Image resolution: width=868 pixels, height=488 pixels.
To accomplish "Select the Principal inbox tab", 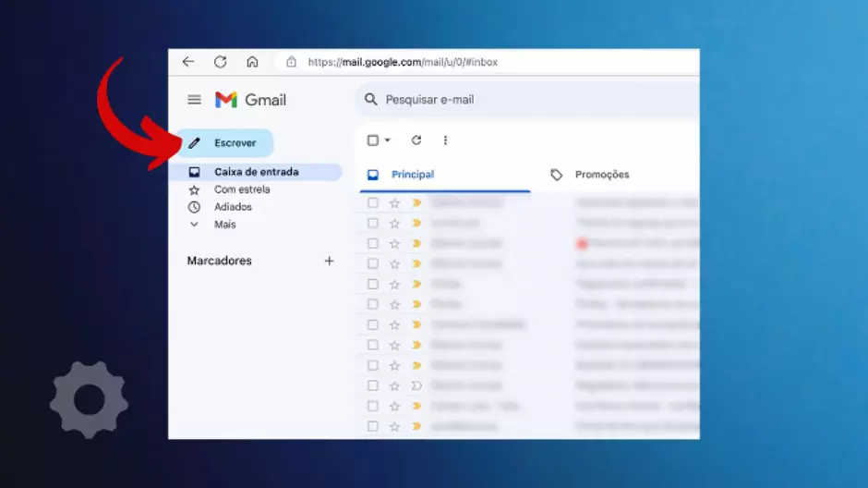I will click(x=412, y=175).
